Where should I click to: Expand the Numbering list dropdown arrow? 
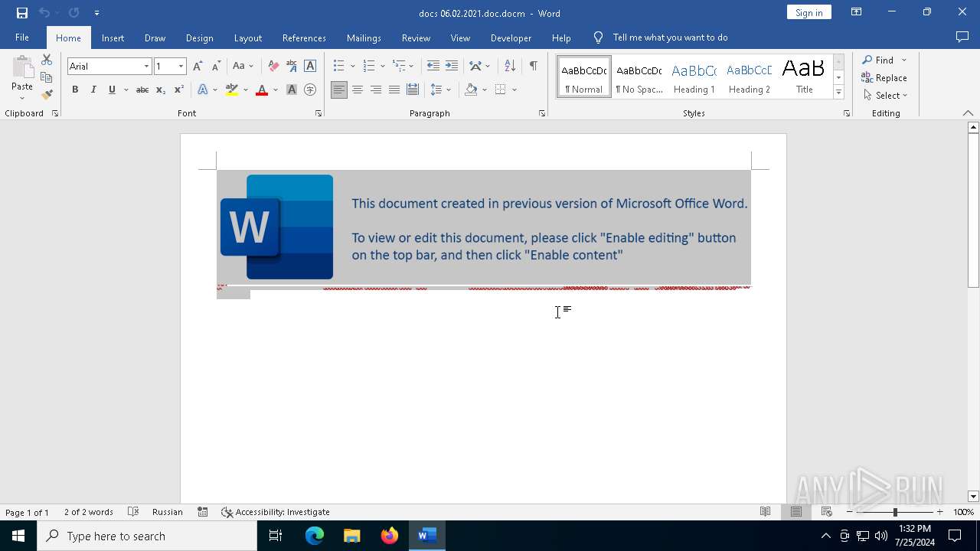(382, 67)
